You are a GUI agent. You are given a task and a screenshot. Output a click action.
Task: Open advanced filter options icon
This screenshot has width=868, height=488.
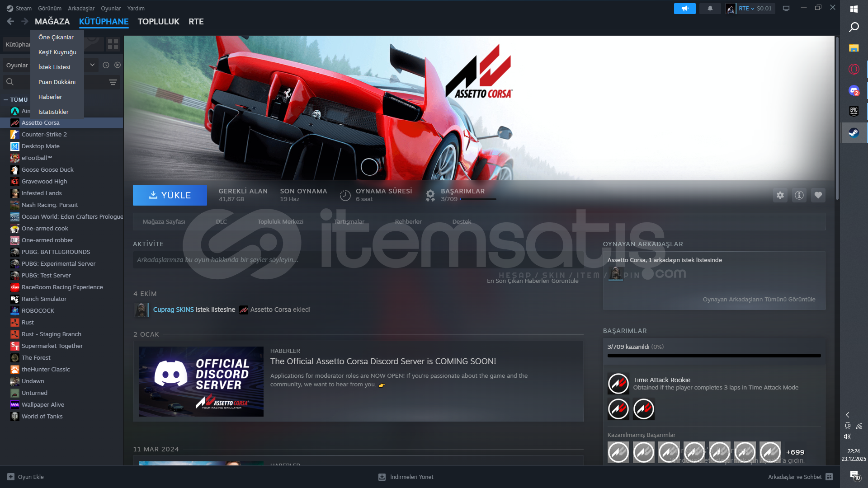click(113, 82)
